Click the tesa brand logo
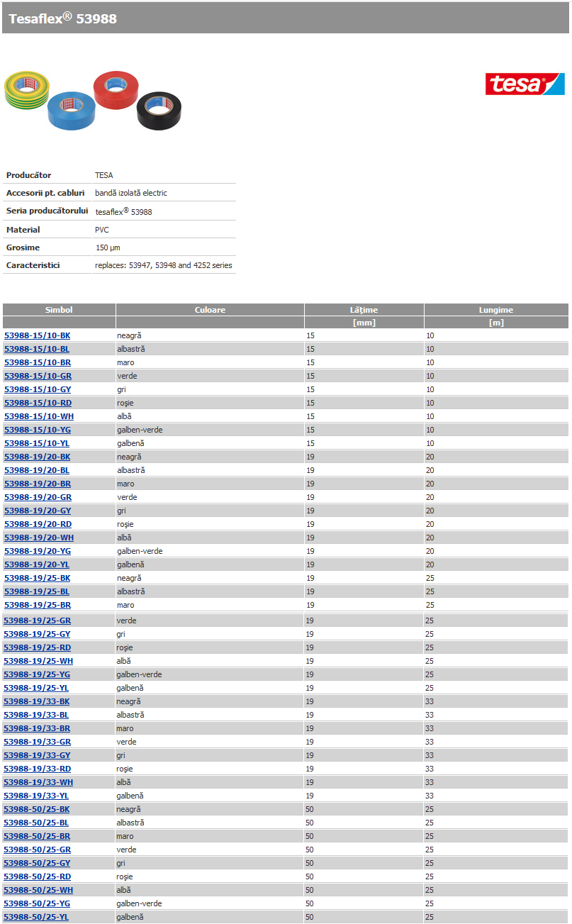Screen dimensions: 572x924 pos(525,84)
